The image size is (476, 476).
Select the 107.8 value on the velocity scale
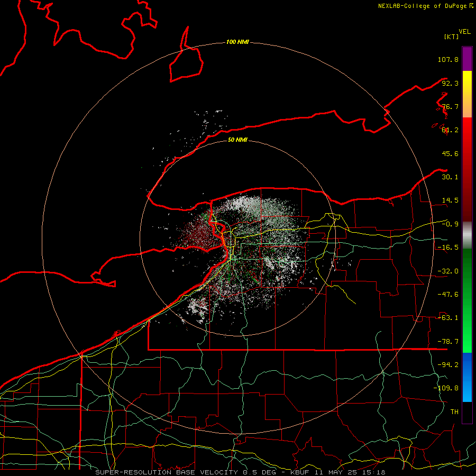(x=448, y=59)
